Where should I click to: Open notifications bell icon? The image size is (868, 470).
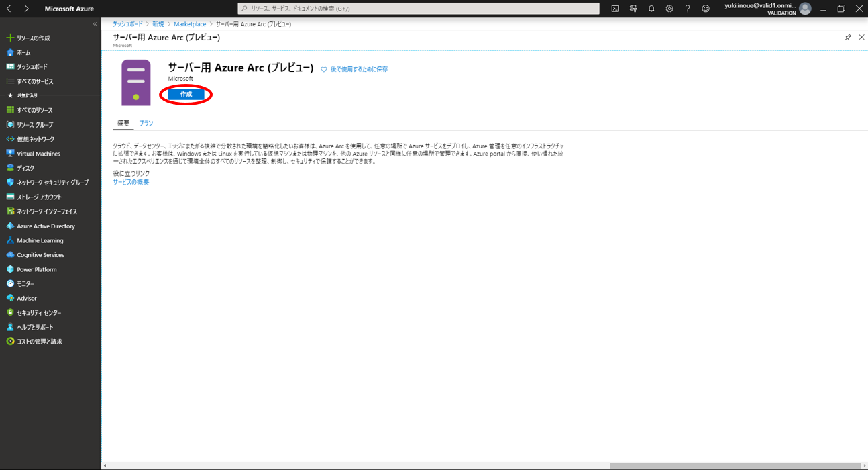coord(651,9)
